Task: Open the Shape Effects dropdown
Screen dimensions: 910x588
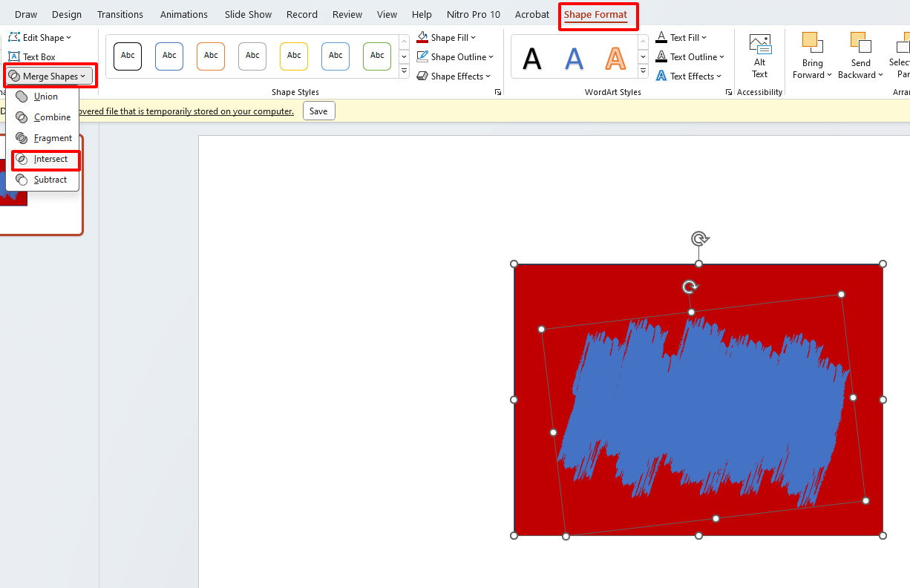Action: 453,76
